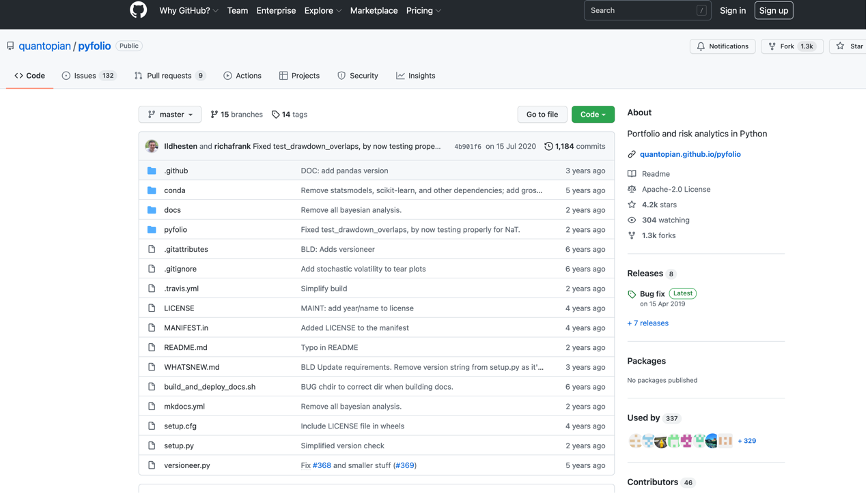This screenshot has width=868, height=496.
Task: Click the slash shortcut icon in search box
Action: point(701,11)
